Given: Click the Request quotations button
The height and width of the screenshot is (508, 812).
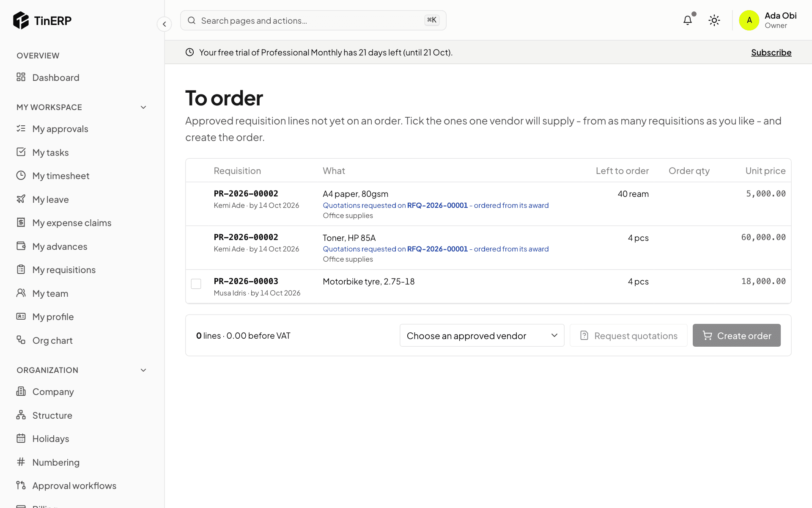Looking at the screenshot, I should tap(628, 336).
